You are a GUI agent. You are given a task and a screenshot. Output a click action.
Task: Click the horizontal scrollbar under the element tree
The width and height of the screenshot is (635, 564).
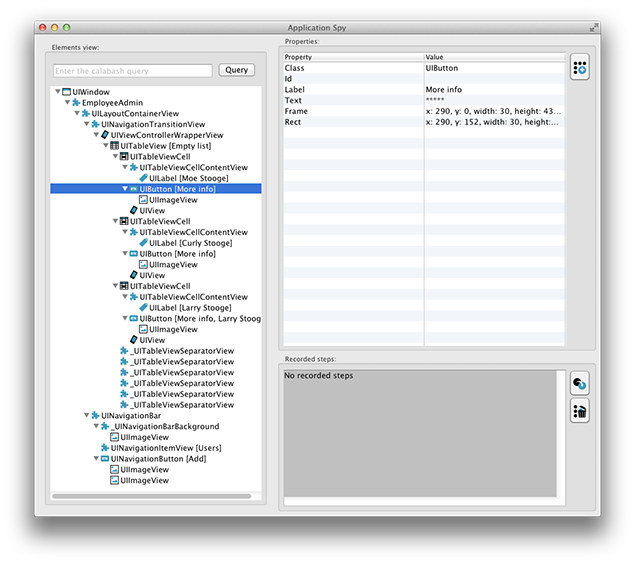(x=150, y=496)
